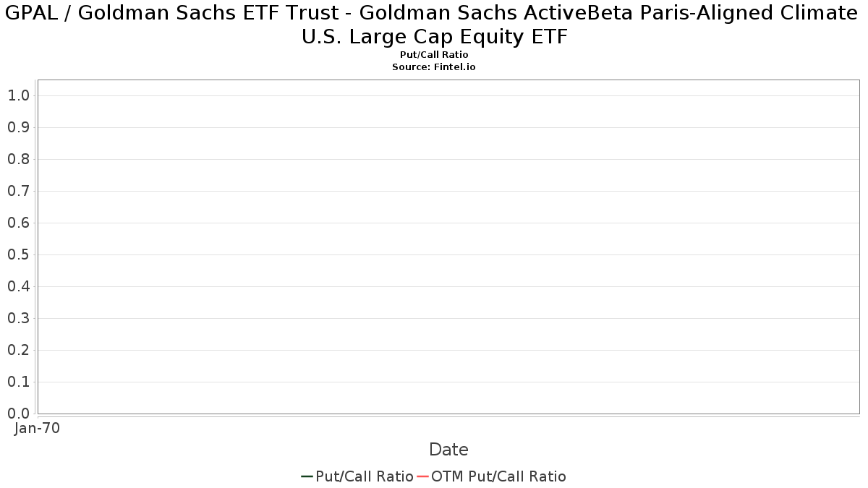Click the 0.1 y-axis tick label
This screenshot has height=488, width=868.
point(18,382)
